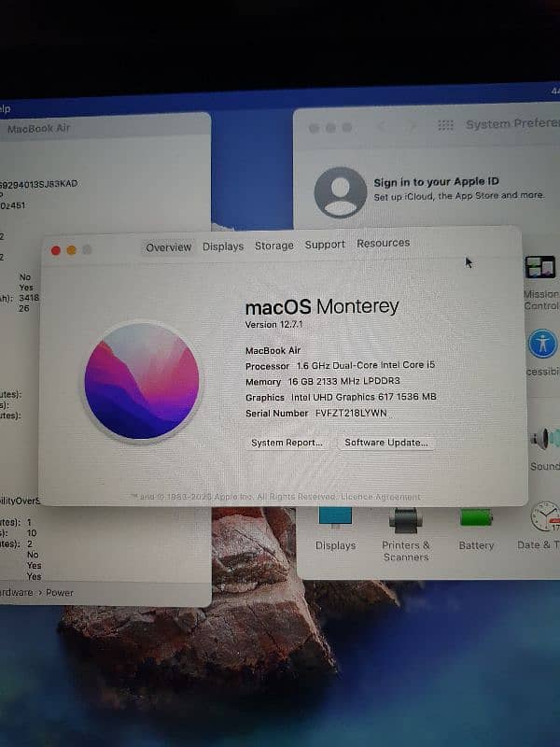Click the Apple ID avatar icon
This screenshot has height=747, width=560.
pyautogui.click(x=340, y=192)
